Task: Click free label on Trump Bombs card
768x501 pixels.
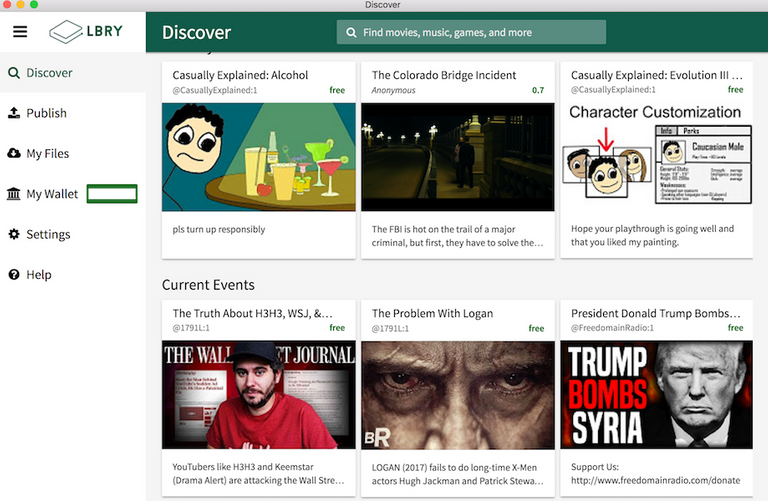Action: tap(735, 328)
